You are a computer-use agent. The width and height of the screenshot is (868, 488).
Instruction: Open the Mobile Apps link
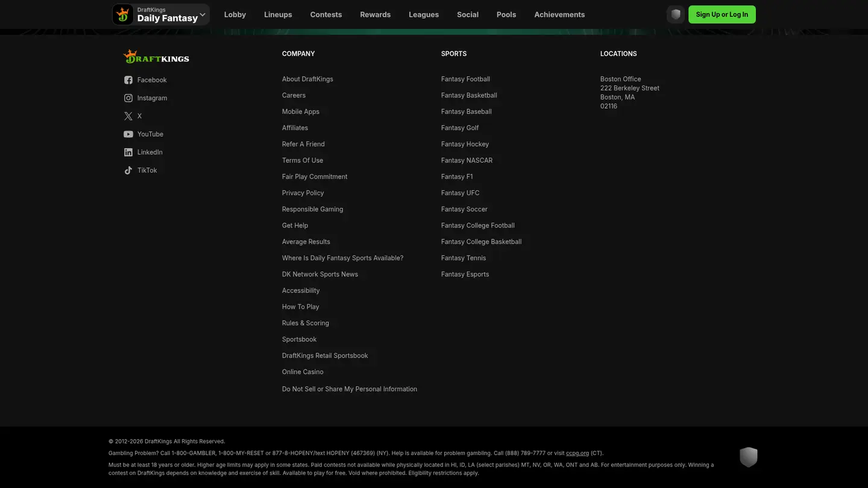(x=301, y=111)
